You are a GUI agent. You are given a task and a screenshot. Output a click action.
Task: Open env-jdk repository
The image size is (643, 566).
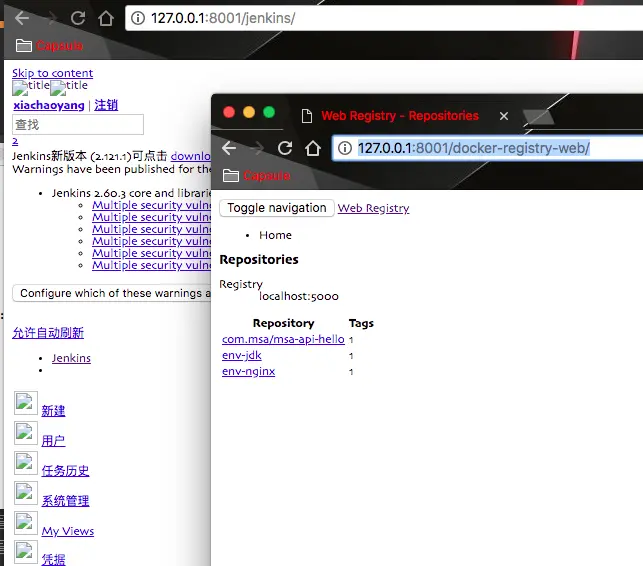pyautogui.click(x=242, y=355)
